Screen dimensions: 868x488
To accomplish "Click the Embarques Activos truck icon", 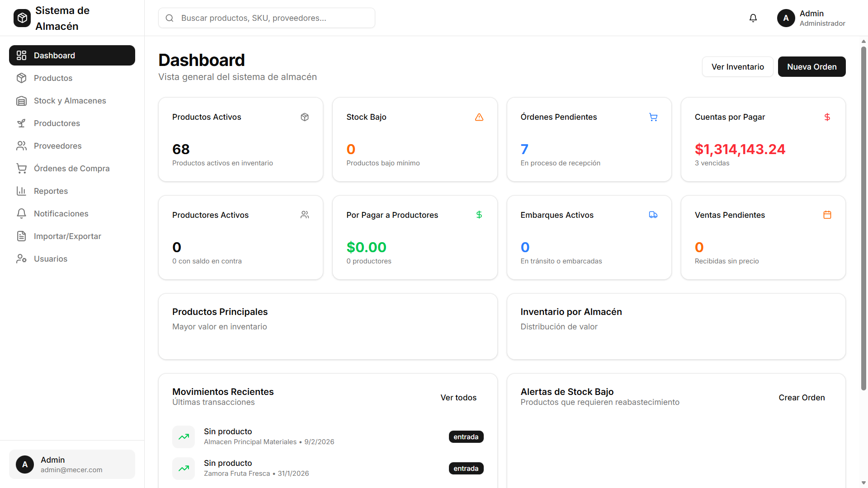I will click(653, 215).
